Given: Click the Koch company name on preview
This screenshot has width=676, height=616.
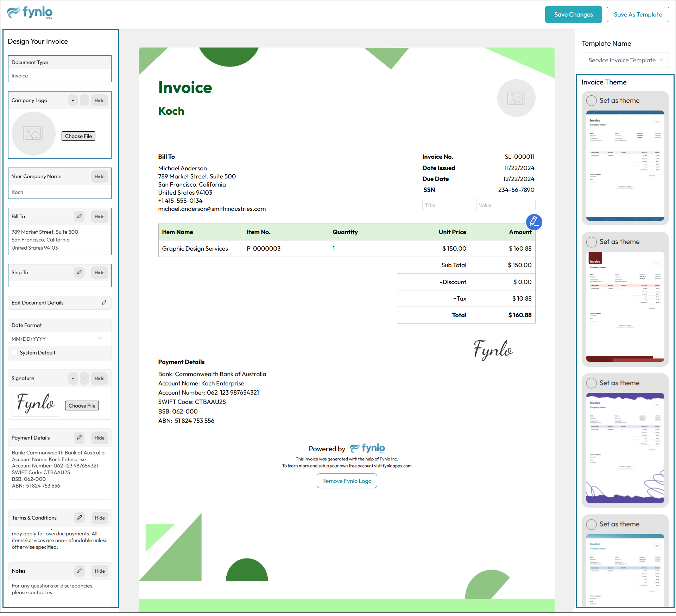Looking at the screenshot, I should tap(171, 111).
